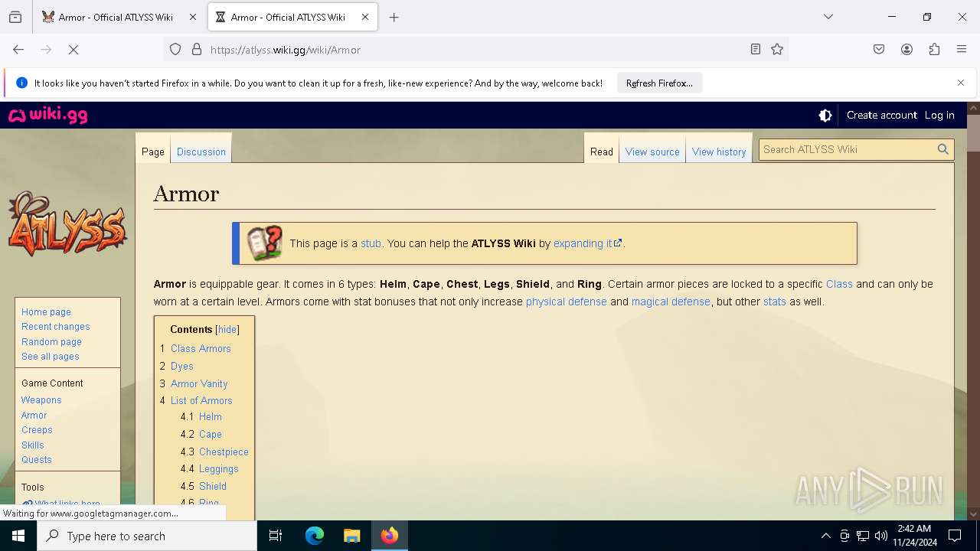Click the Create account link
The image size is (980, 551).
tap(881, 115)
